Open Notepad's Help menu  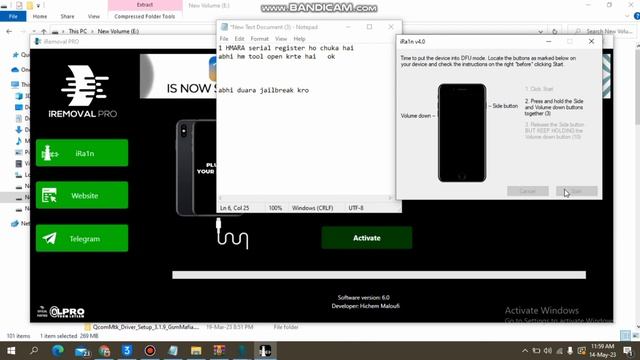click(x=299, y=39)
